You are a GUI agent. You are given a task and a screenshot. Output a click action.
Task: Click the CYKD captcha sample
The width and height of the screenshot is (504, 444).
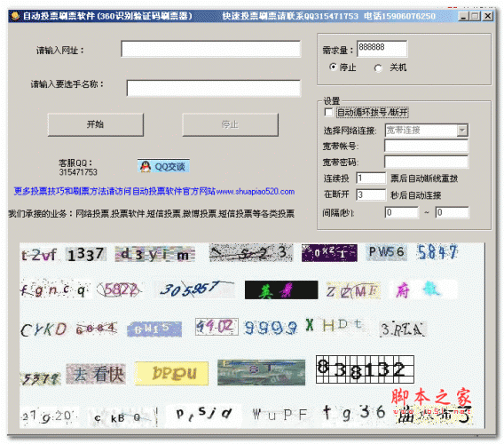(x=43, y=329)
